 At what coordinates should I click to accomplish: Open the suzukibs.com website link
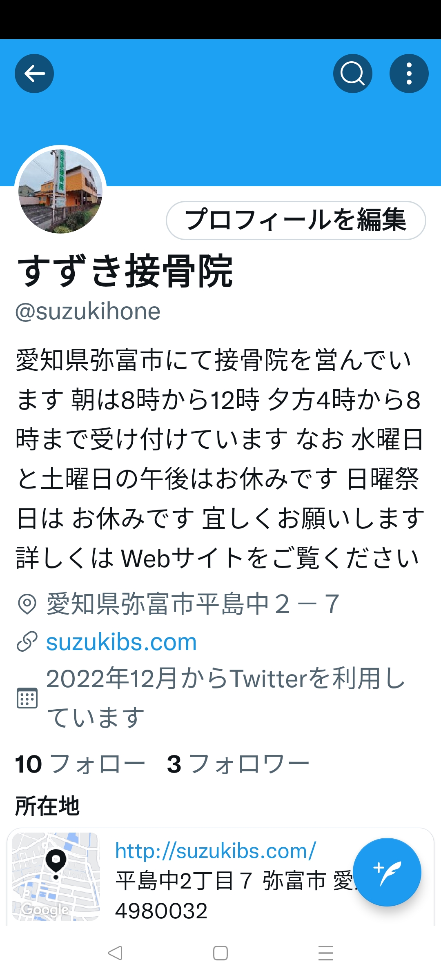click(121, 642)
